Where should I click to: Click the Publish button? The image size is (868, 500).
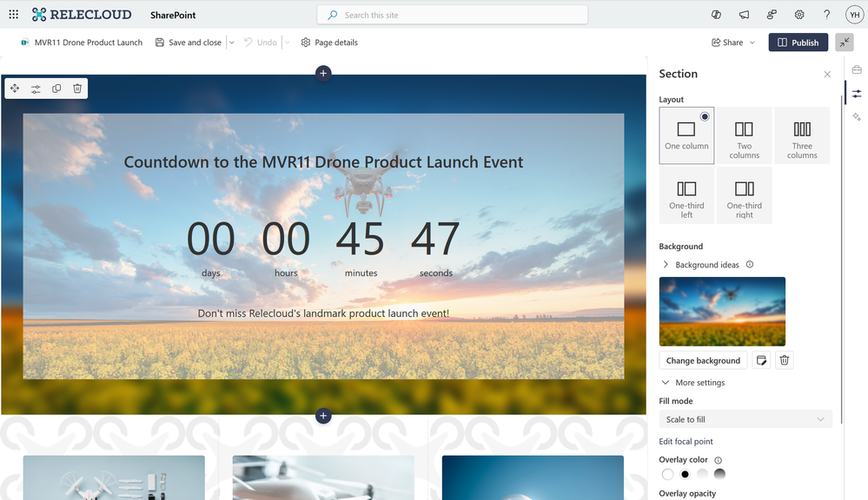[798, 43]
